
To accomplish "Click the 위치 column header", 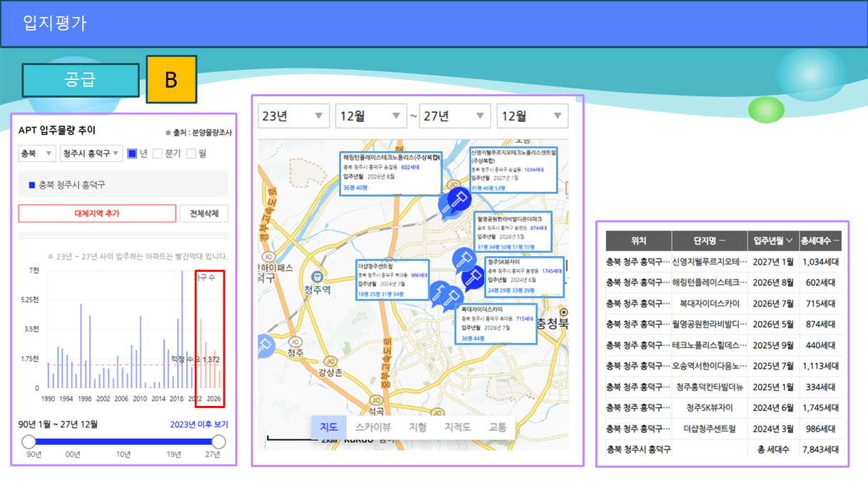I will 638,240.
